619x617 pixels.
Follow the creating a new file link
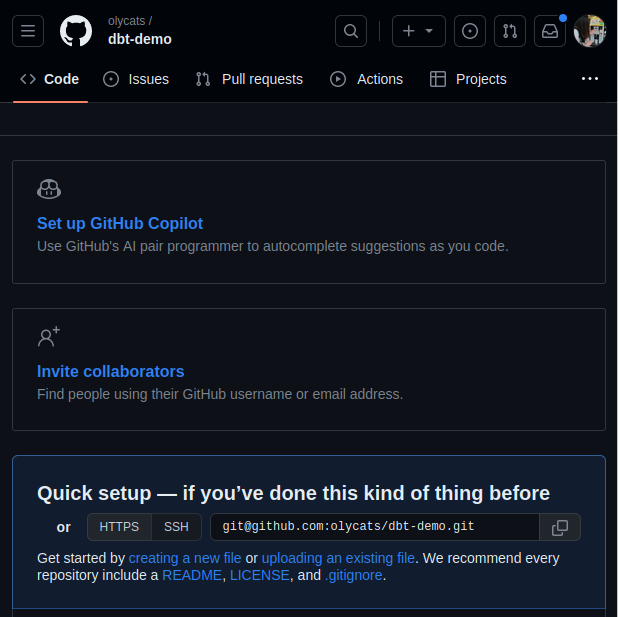pos(185,558)
